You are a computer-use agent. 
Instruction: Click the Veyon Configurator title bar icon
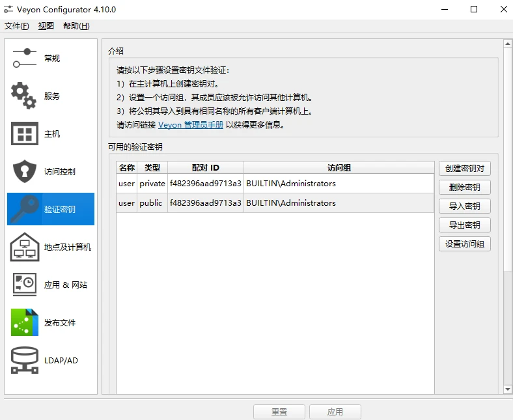click(8, 10)
